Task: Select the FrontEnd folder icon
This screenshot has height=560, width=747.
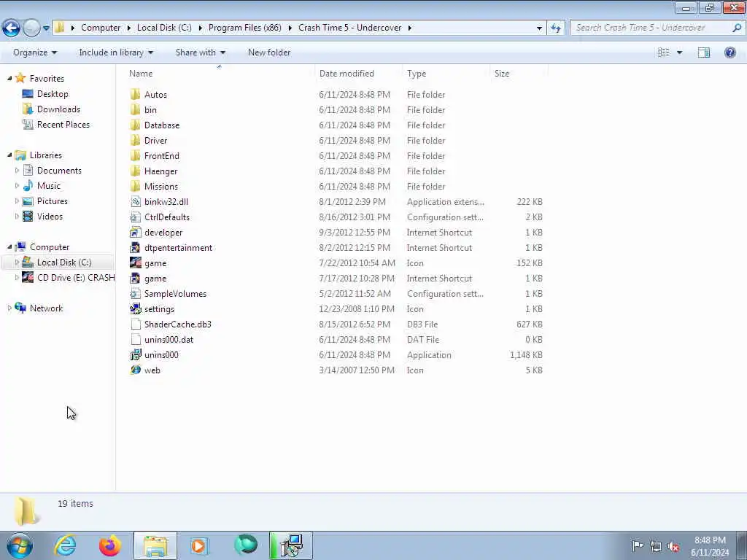Action: click(x=136, y=156)
